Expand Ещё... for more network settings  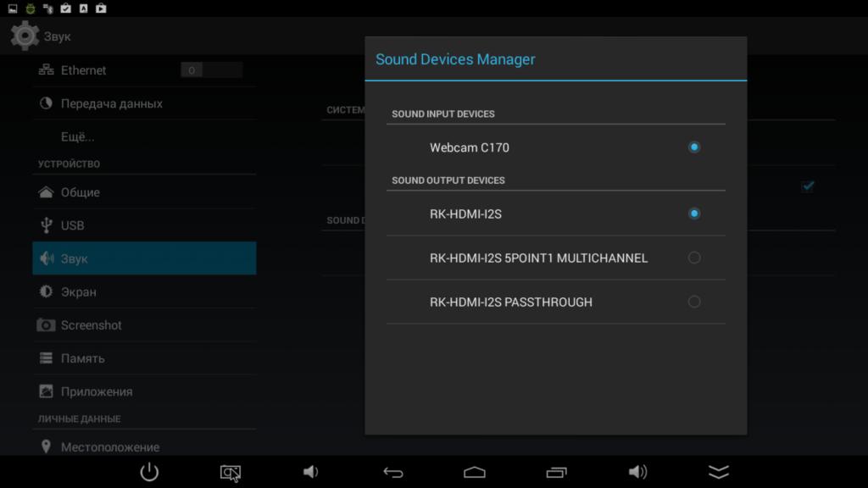78,136
